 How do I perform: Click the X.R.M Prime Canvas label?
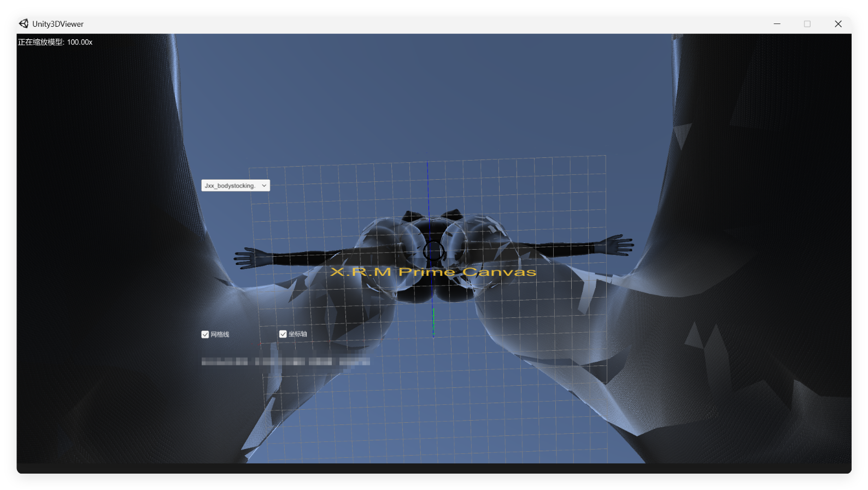click(433, 272)
